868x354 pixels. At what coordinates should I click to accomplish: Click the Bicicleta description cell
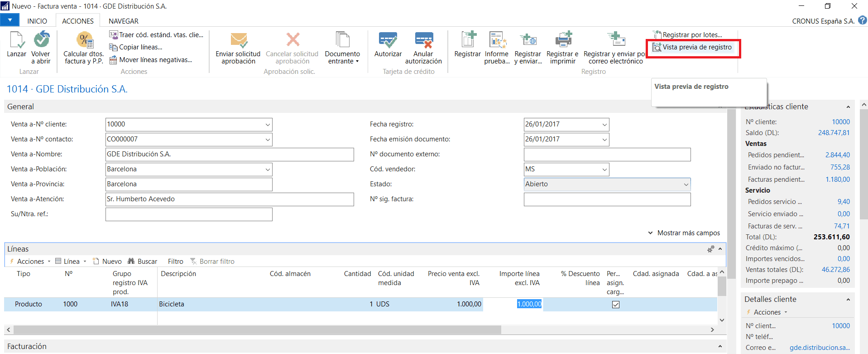point(212,304)
